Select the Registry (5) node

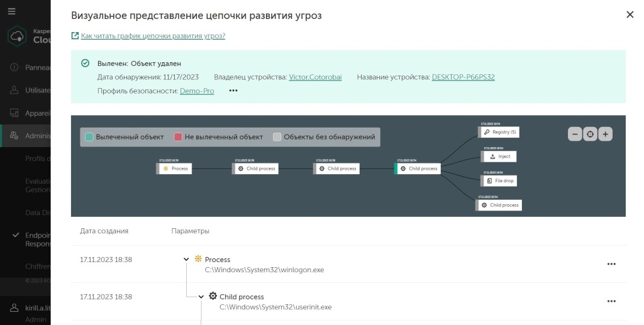[499, 132]
